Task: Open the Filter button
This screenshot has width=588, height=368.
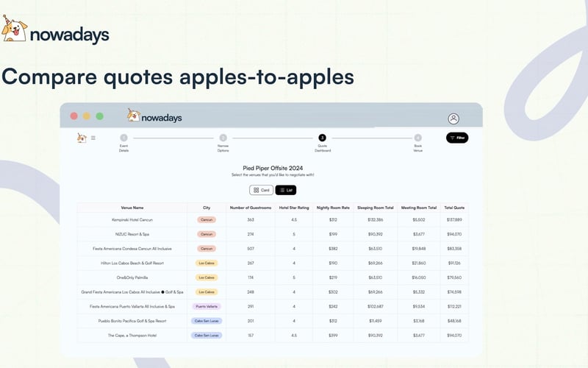Action: click(457, 138)
